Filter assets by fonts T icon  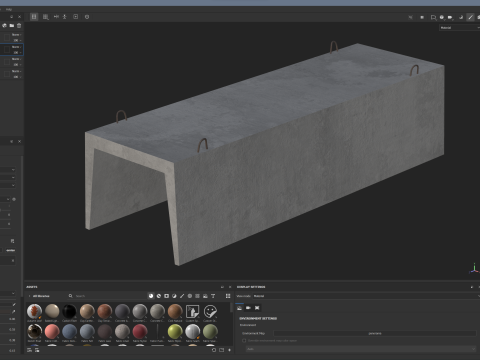click(x=213, y=296)
